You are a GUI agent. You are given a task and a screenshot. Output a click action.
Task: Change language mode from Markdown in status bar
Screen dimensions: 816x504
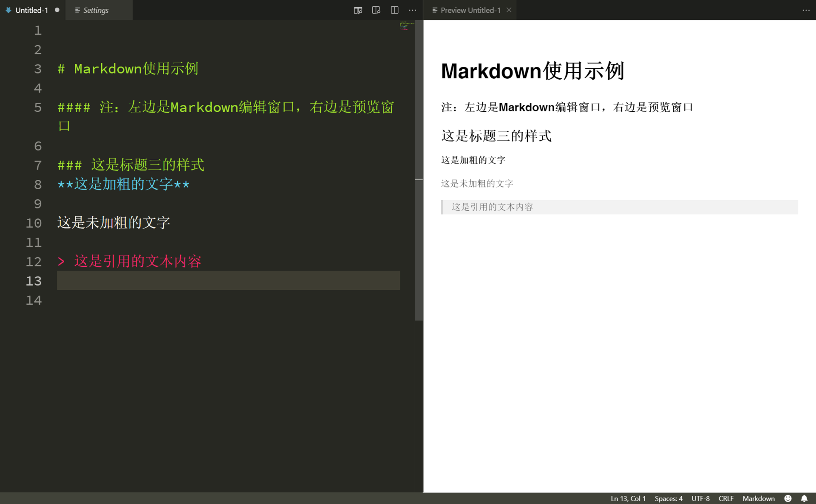pyautogui.click(x=758, y=498)
